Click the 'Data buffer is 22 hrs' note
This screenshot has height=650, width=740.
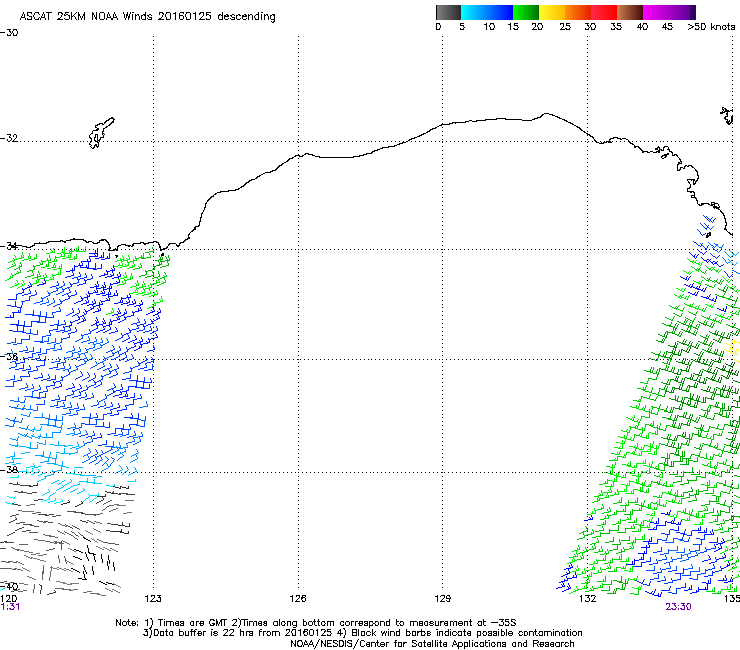362,633
